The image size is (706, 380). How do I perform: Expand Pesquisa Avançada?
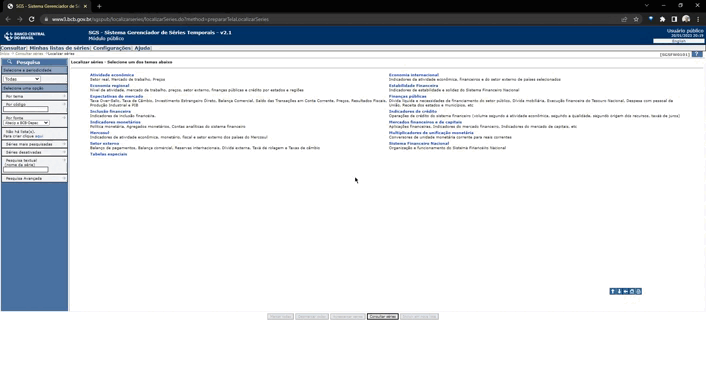click(34, 178)
